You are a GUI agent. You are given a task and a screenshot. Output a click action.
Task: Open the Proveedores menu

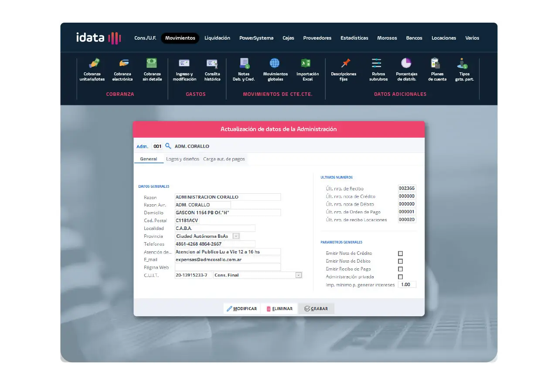(x=317, y=38)
